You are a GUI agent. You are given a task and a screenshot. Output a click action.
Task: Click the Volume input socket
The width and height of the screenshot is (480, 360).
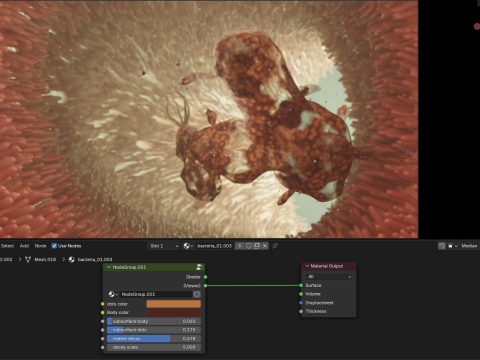coord(301,294)
